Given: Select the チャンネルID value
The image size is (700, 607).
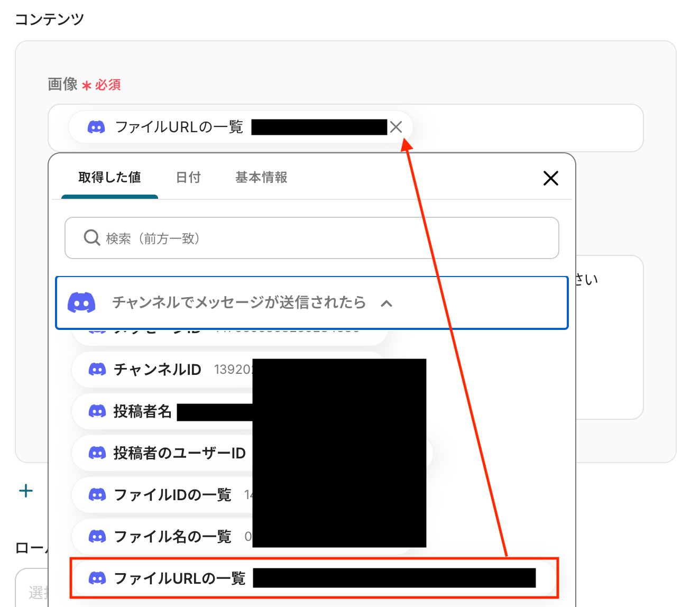Looking at the screenshot, I should 229,369.
